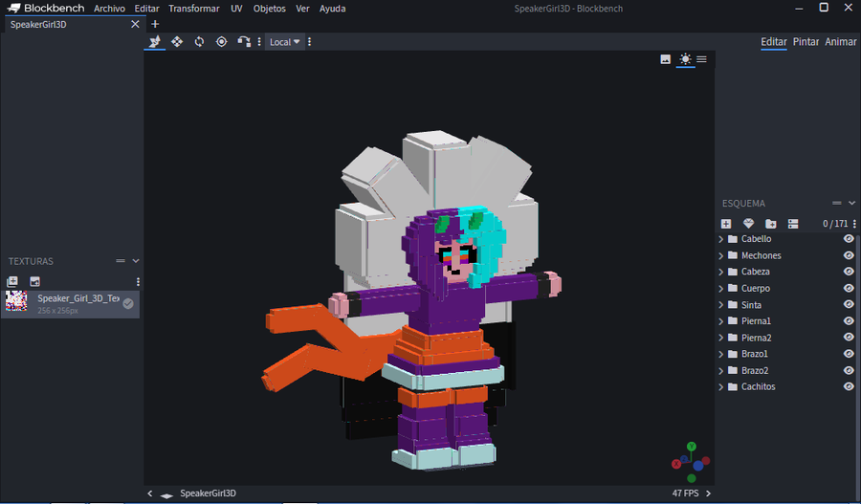
Task: Hide the Cabello group
Action: pyautogui.click(x=849, y=239)
